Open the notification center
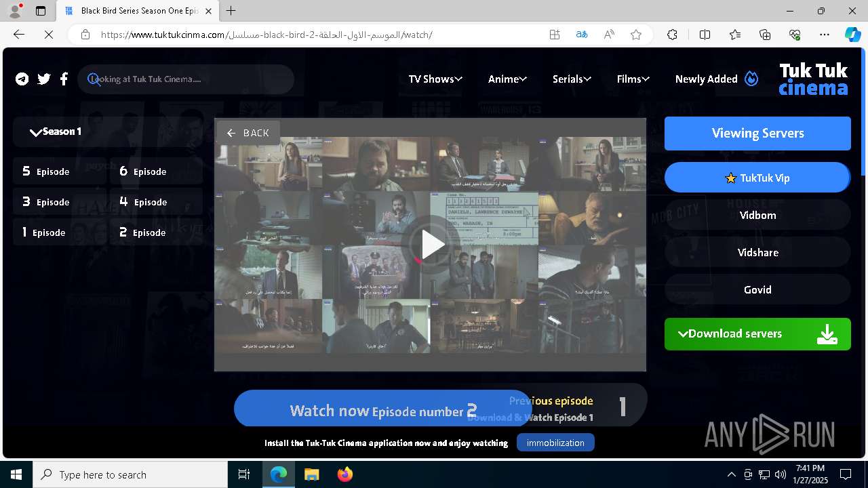Image resolution: width=868 pixels, height=488 pixels. pyautogui.click(x=846, y=474)
